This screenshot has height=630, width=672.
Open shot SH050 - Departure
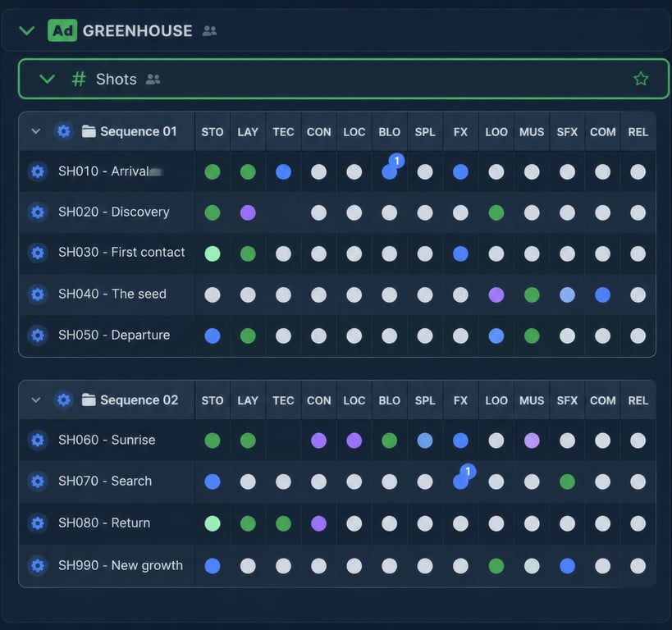tap(114, 335)
